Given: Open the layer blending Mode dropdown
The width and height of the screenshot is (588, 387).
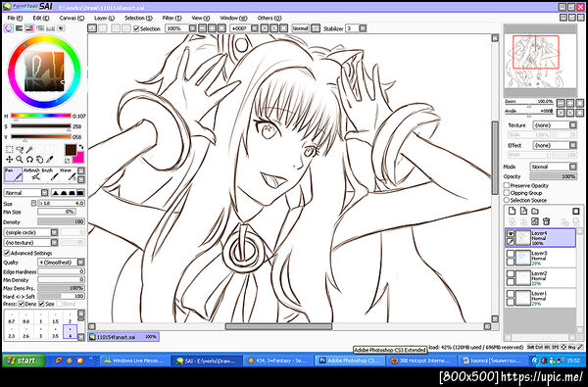Looking at the screenshot, I should click(x=573, y=167).
